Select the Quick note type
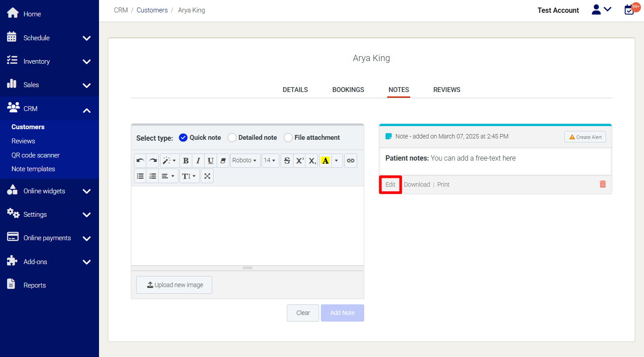 (x=183, y=138)
